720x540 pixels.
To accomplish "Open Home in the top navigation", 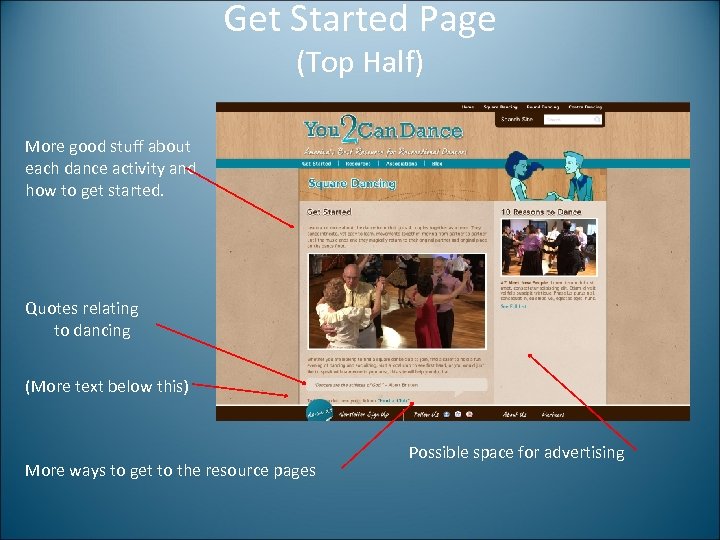I will [x=467, y=107].
